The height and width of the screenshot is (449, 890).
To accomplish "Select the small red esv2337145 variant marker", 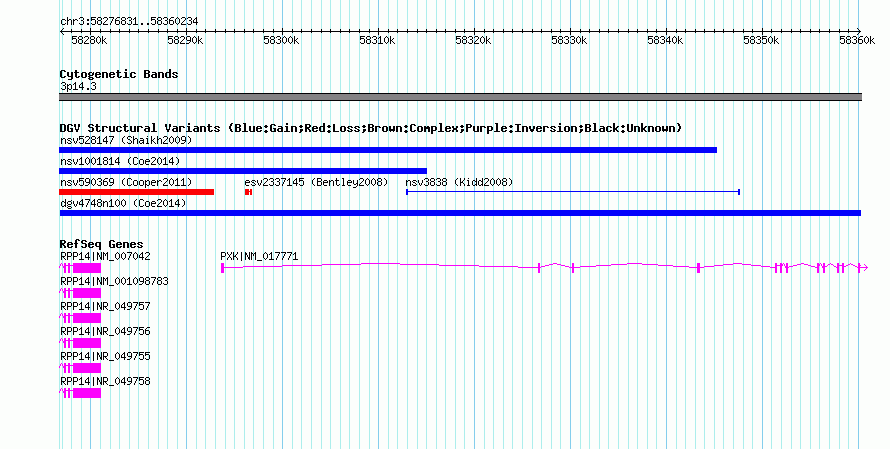I will (248, 192).
